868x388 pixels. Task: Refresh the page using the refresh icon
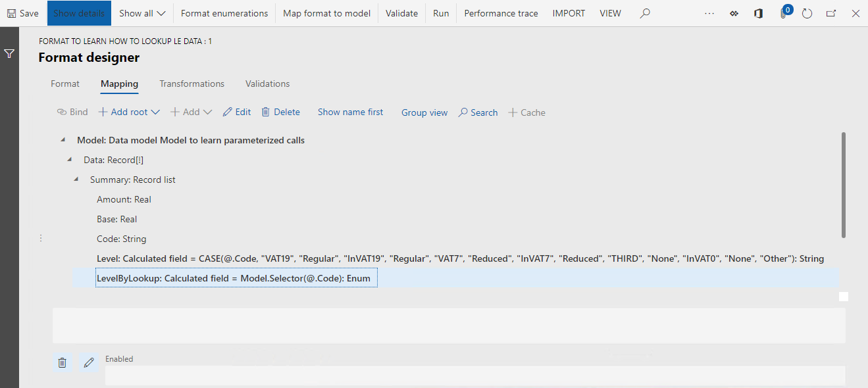pos(807,13)
